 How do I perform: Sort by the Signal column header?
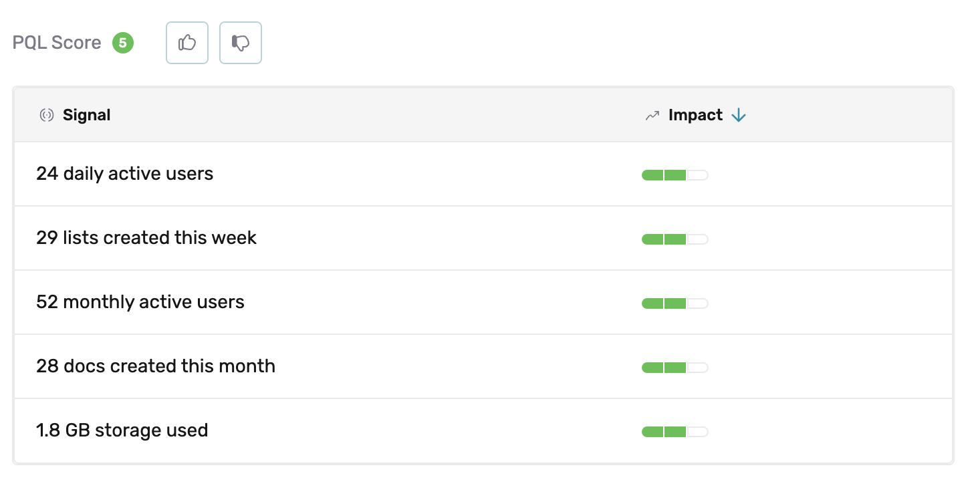[86, 115]
